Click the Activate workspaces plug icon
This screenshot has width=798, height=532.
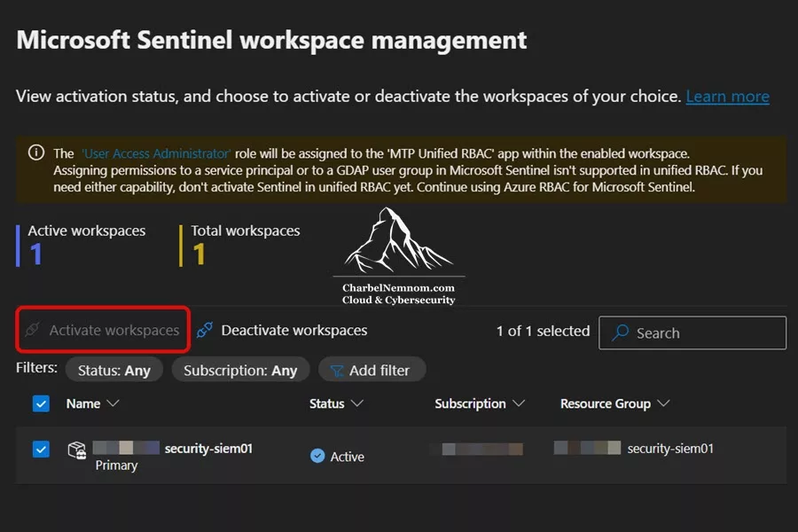click(32, 329)
